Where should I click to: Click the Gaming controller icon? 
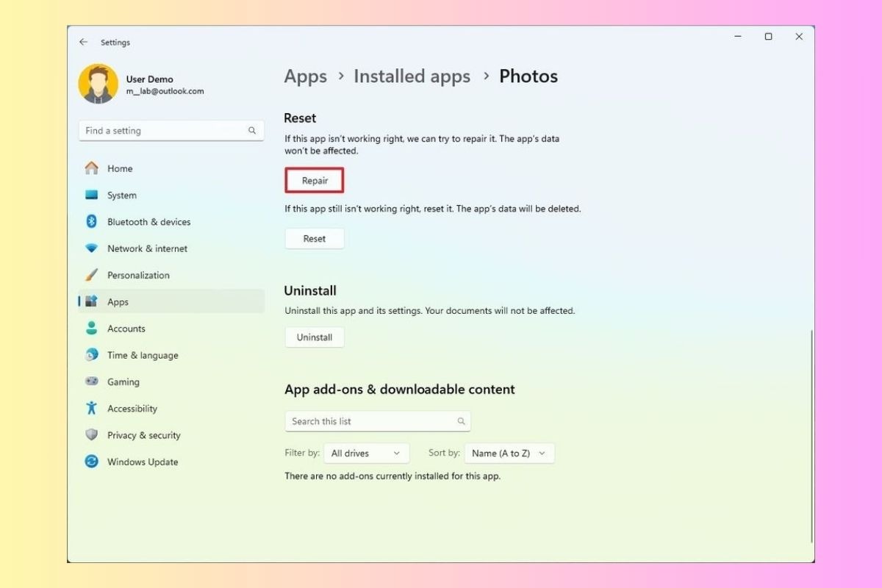pos(91,381)
